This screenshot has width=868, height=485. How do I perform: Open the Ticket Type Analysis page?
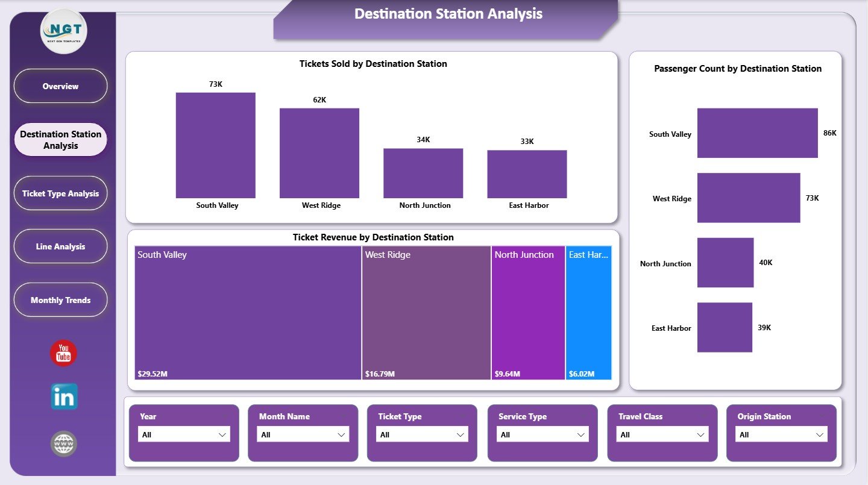(x=60, y=193)
